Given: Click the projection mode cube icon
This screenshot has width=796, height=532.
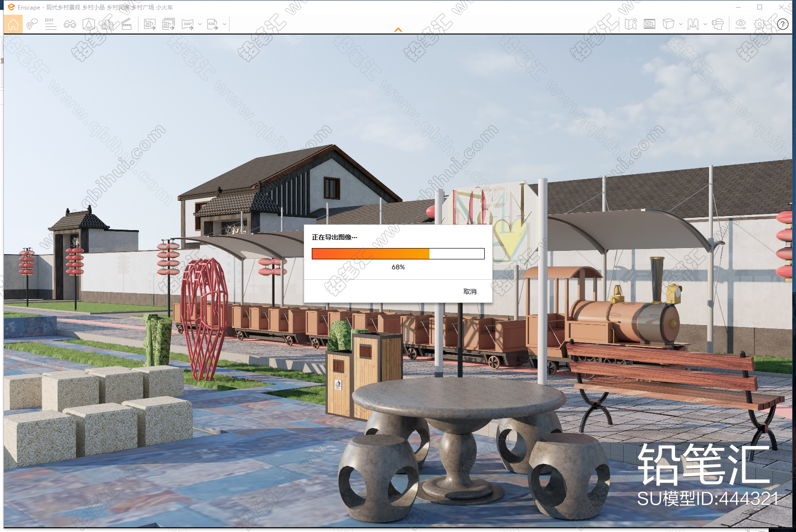Looking at the screenshot, I should coord(668,24).
